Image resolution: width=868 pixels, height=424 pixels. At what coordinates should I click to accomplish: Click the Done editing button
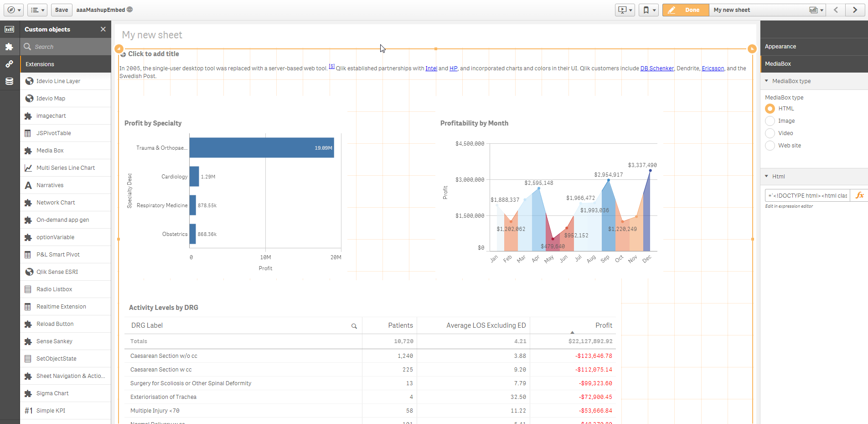[x=686, y=10]
